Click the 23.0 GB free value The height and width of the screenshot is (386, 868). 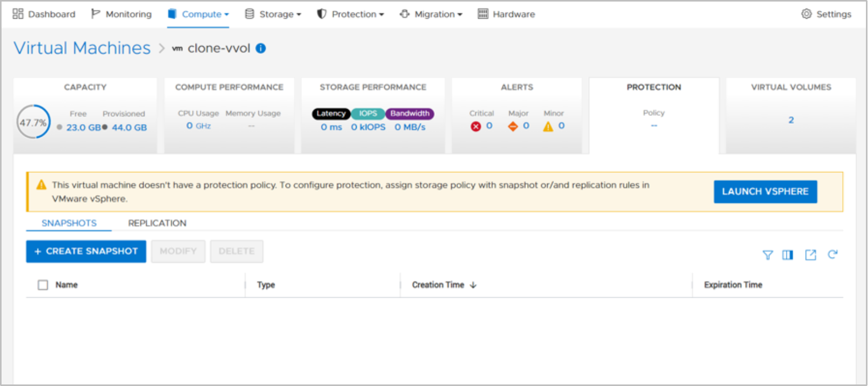click(83, 128)
